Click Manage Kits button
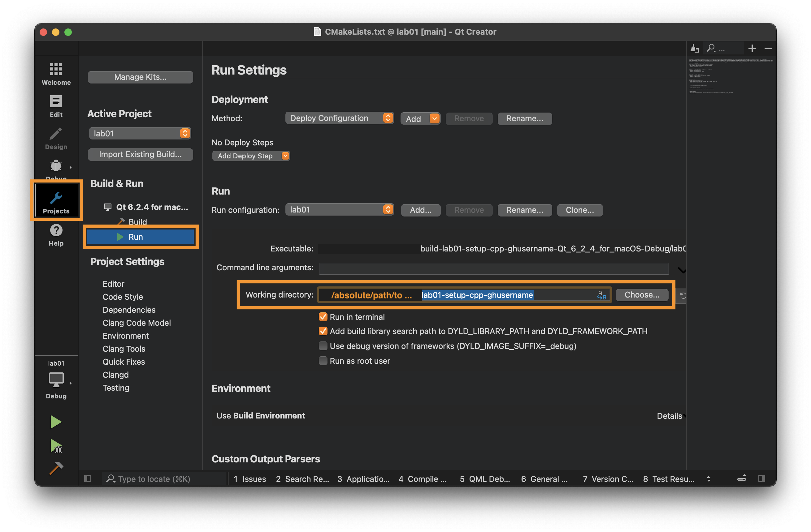 pos(141,77)
